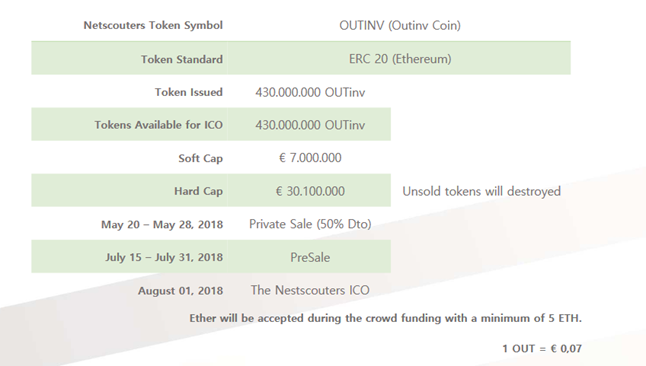Select the Private Sale (50% Dto) text

point(310,224)
